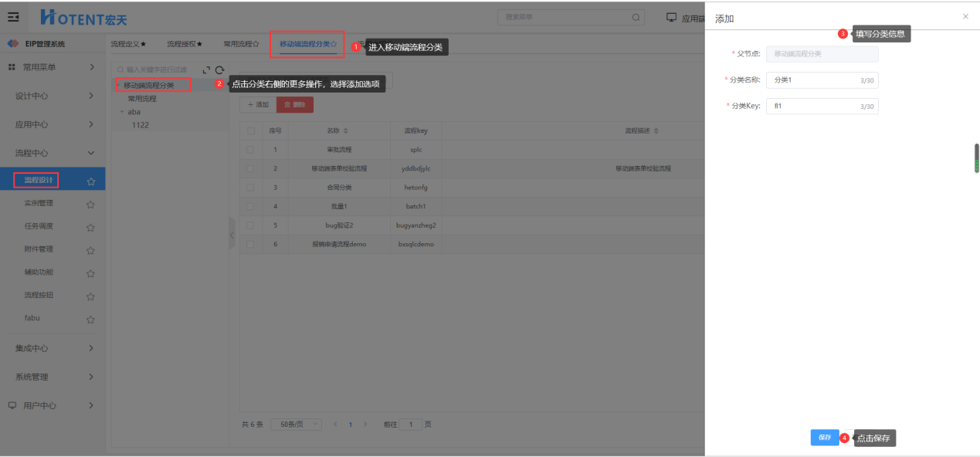This screenshot has height=457, width=980.
Task: Click the disabled 父节点 field
Action: [822, 54]
